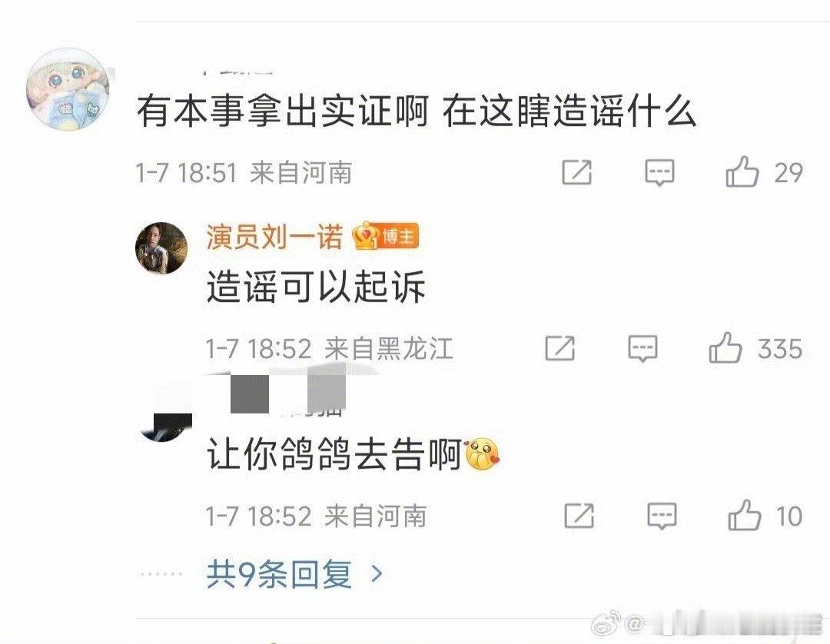
Task: Reply to the top comment via bubble icon
Action: click(x=659, y=172)
